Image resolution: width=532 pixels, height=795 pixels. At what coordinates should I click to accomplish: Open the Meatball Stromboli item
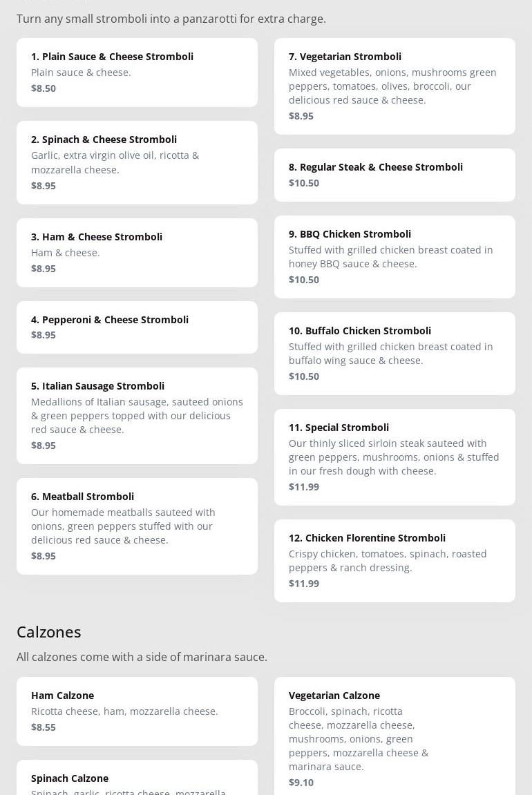(x=137, y=526)
